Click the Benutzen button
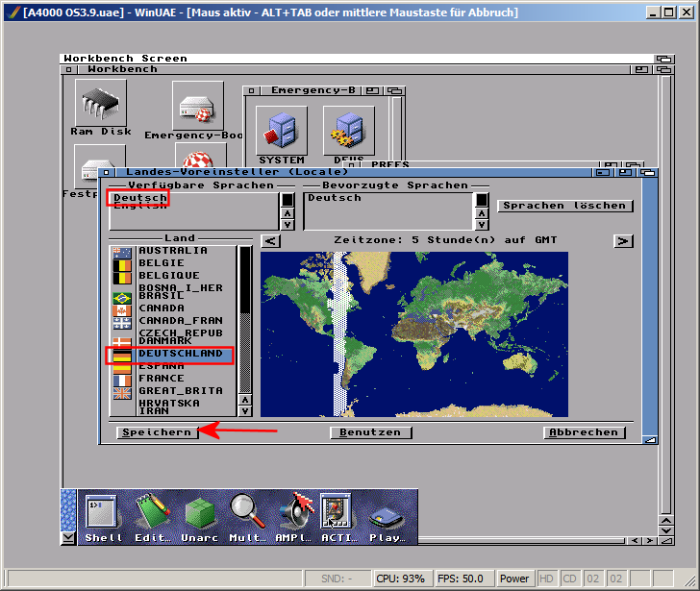Image resolution: width=700 pixels, height=591 pixels. [x=370, y=432]
